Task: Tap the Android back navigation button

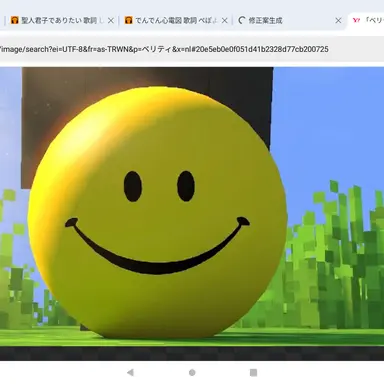Action: 131,372
